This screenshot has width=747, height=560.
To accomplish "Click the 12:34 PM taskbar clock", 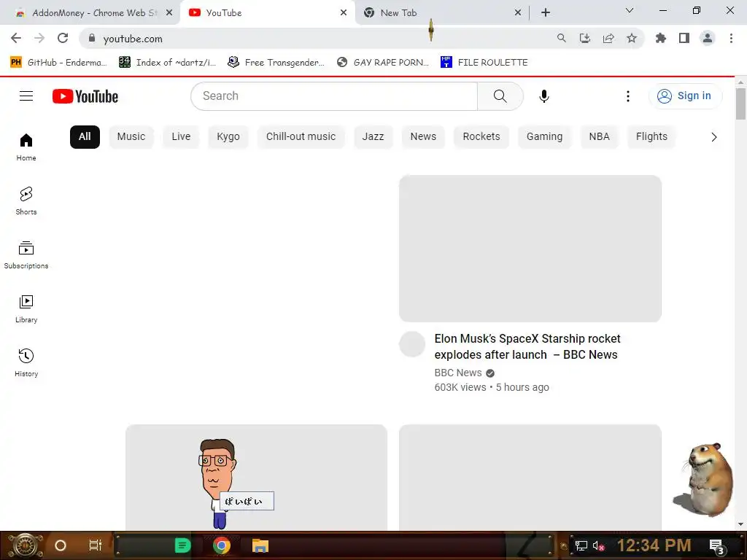I will point(654,545).
